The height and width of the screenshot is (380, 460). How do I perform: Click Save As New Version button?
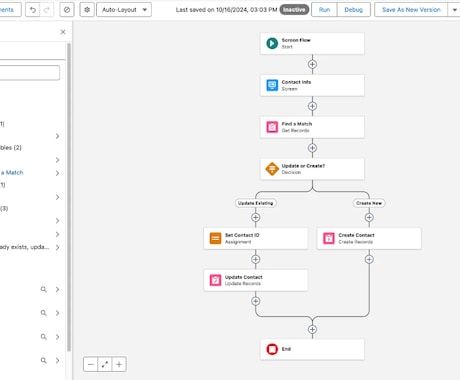click(x=411, y=10)
